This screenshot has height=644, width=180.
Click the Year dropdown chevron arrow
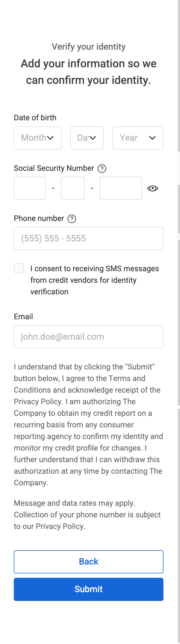coord(152,138)
